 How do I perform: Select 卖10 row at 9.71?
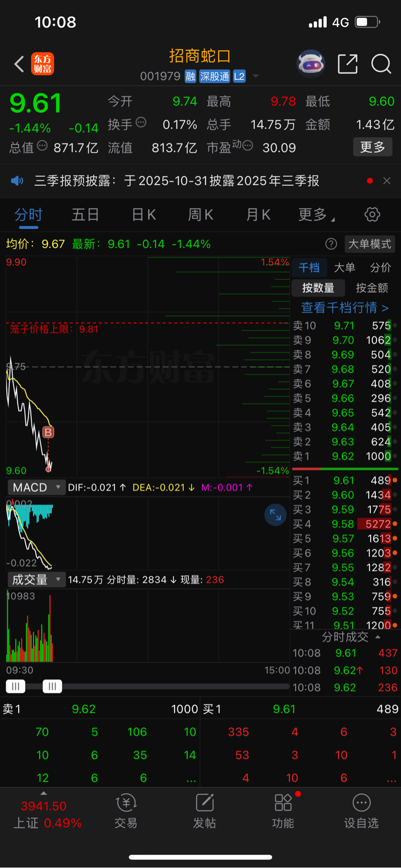[x=344, y=326]
